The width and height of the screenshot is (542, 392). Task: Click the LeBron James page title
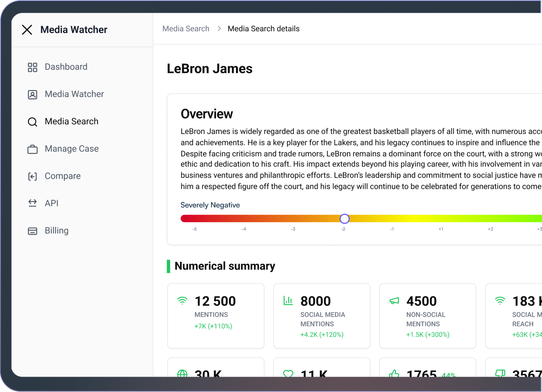[x=210, y=69]
